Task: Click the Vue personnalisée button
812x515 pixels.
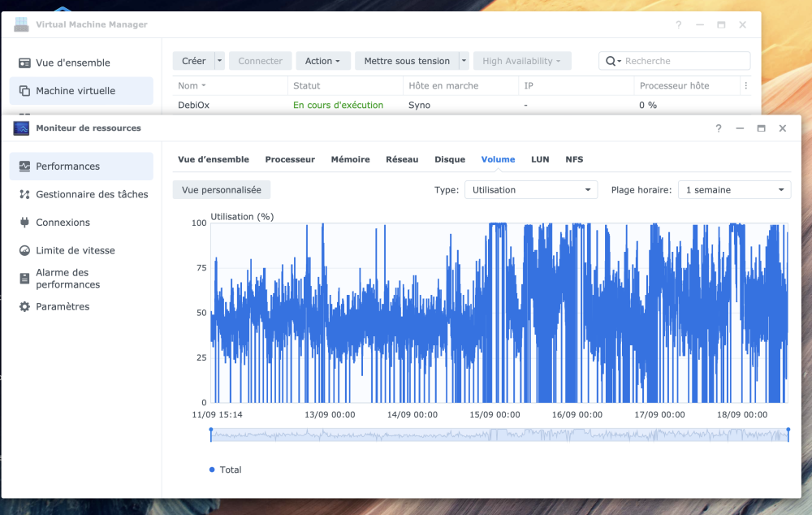Action: 222,189
